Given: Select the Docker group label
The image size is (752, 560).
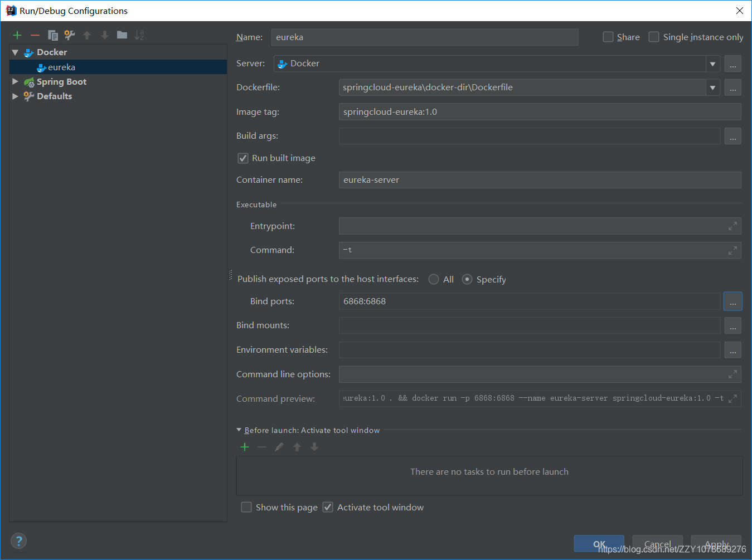Looking at the screenshot, I should coord(52,52).
